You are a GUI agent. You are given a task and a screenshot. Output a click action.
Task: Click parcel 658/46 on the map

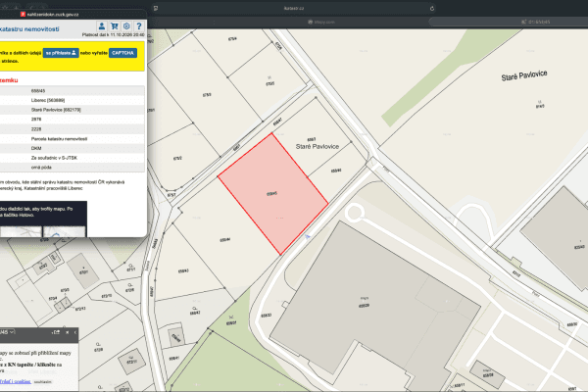click(336, 171)
